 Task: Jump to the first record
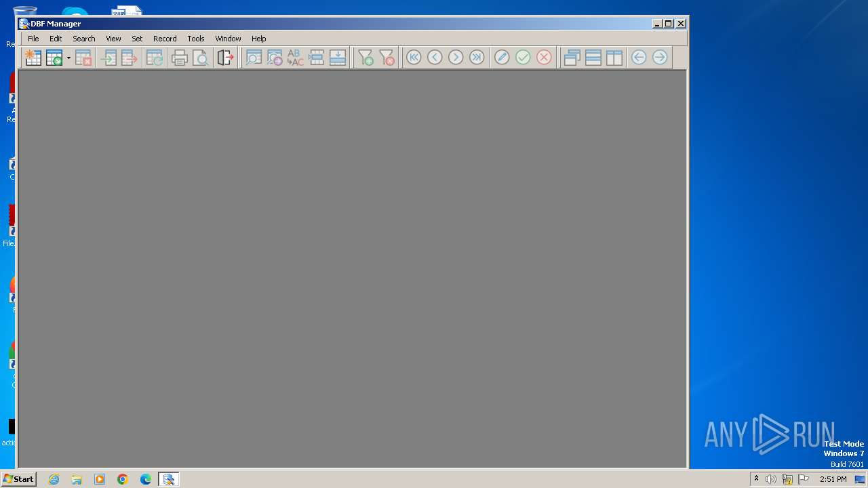point(414,58)
